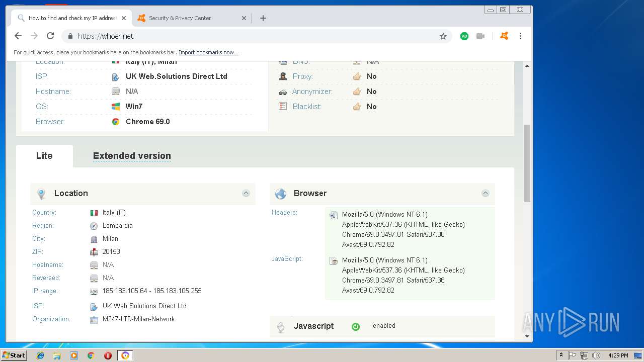Click the Anonymizer label link
This screenshot has width=644, height=362.
pyautogui.click(x=312, y=92)
